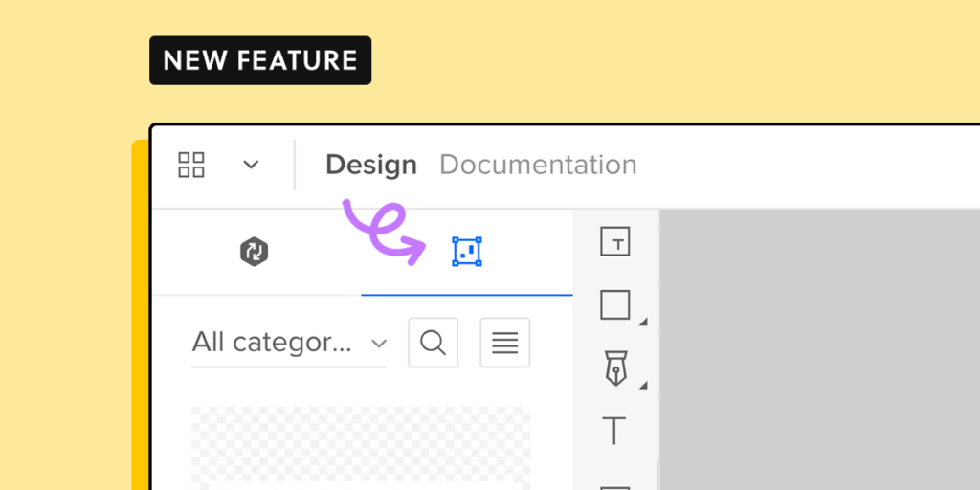Switch to the Design tab
This screenshot has height=490, width=980.
(x=371, y=165)
